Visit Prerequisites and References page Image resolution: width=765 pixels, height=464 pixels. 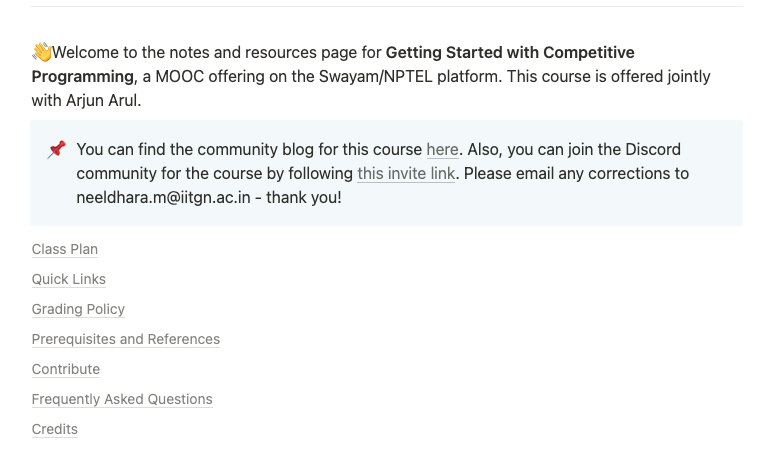click(x=126, y=339)
